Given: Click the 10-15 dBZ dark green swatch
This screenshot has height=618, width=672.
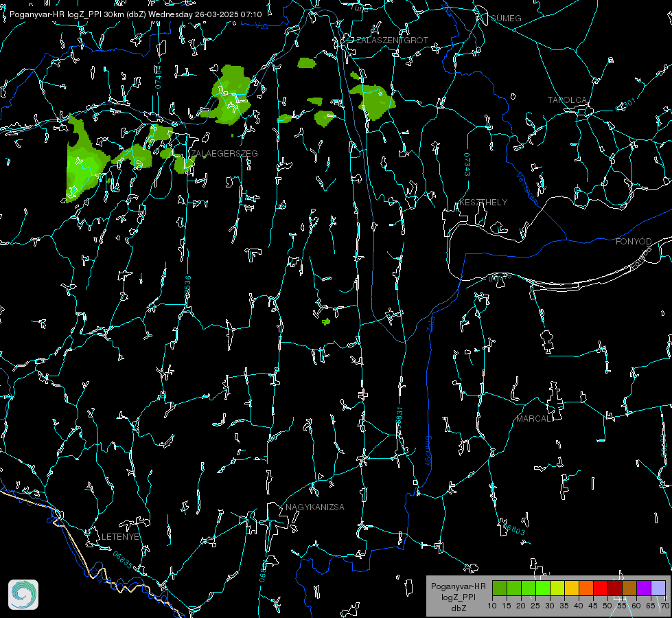Looking at the screenshot, I should click(x=499, y=588).
